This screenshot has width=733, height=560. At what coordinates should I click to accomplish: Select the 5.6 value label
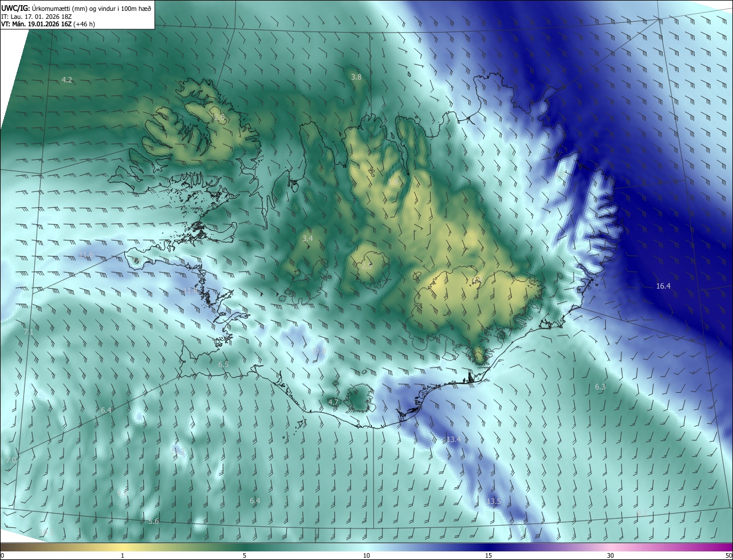pos(153,521)
